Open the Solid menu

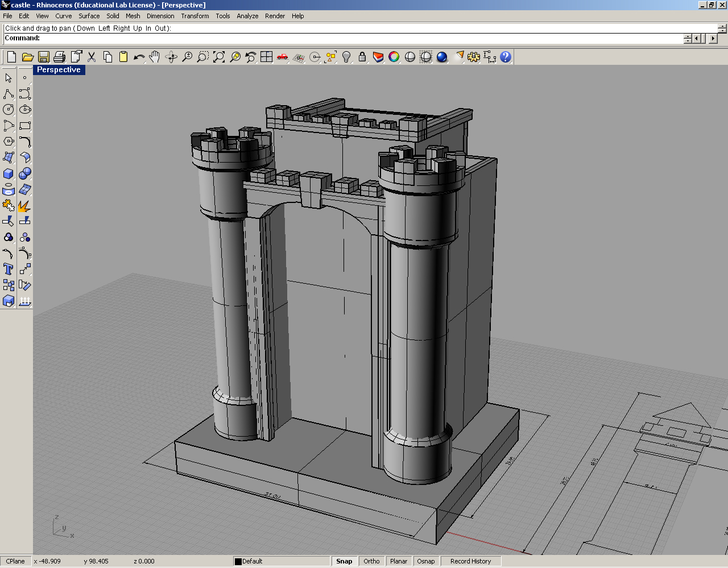click(113, 16)
